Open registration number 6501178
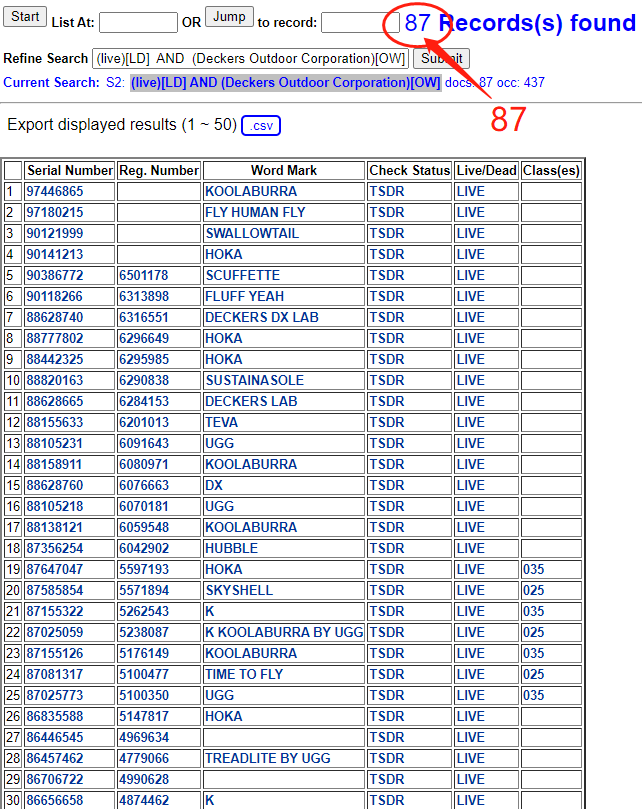Viewport: 642px width, 809px height. pos(143,276)
